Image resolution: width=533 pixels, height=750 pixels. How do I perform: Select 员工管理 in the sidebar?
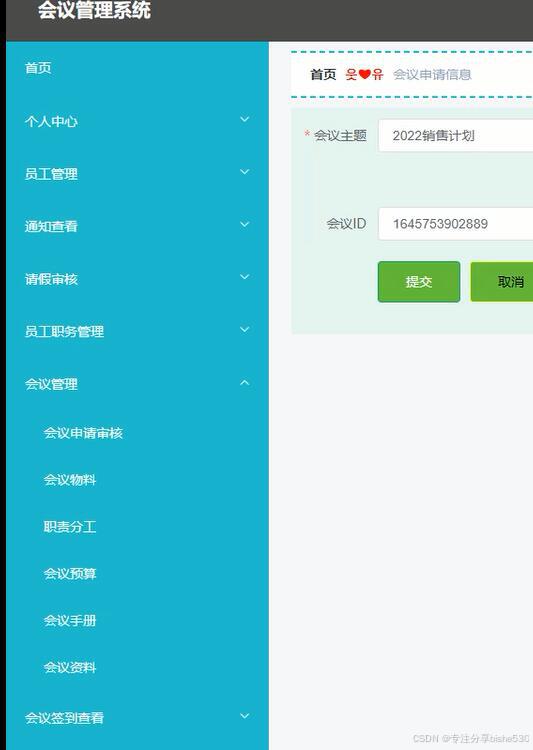(x=51, y=174)
